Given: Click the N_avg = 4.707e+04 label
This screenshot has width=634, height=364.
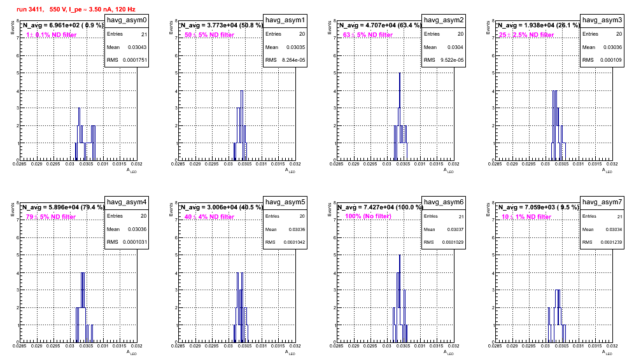Looking at the screenshot, I should [x=380, y=25].
